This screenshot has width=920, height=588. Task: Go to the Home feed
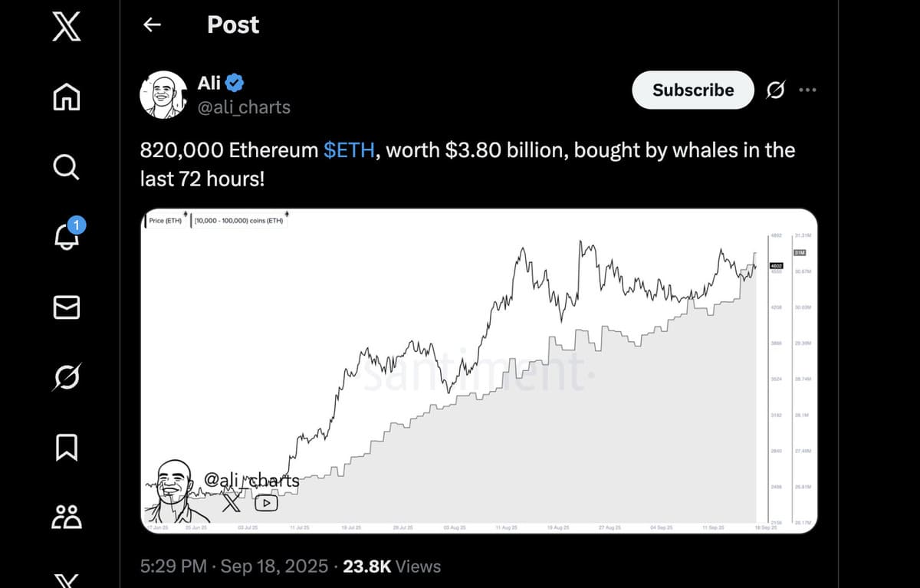click(65, 97)
